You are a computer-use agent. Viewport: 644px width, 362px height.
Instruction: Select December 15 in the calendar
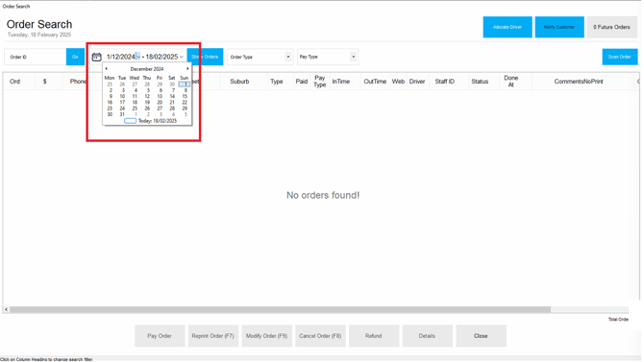[x=185, y=96]
